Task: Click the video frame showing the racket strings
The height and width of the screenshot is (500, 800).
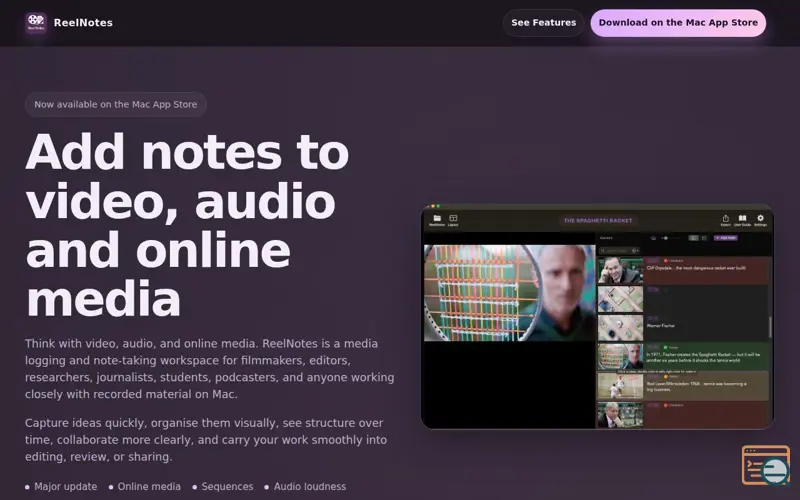Action: coord(510,293)
